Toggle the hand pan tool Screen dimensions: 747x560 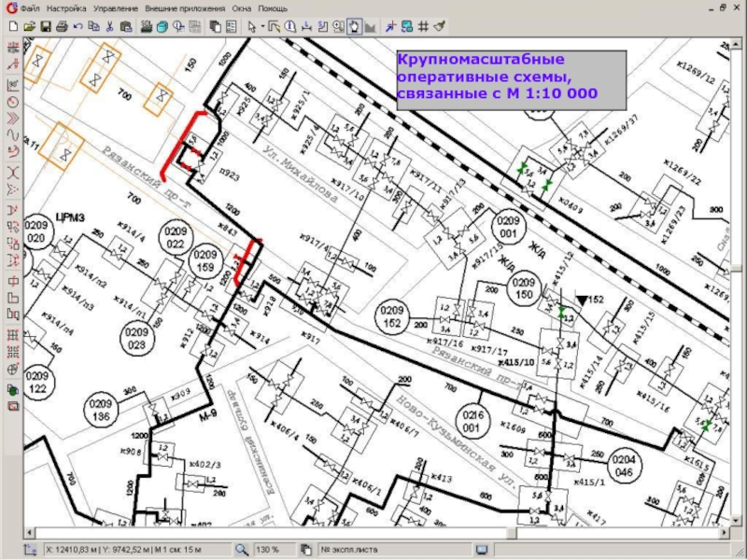[x=355, y=26]
